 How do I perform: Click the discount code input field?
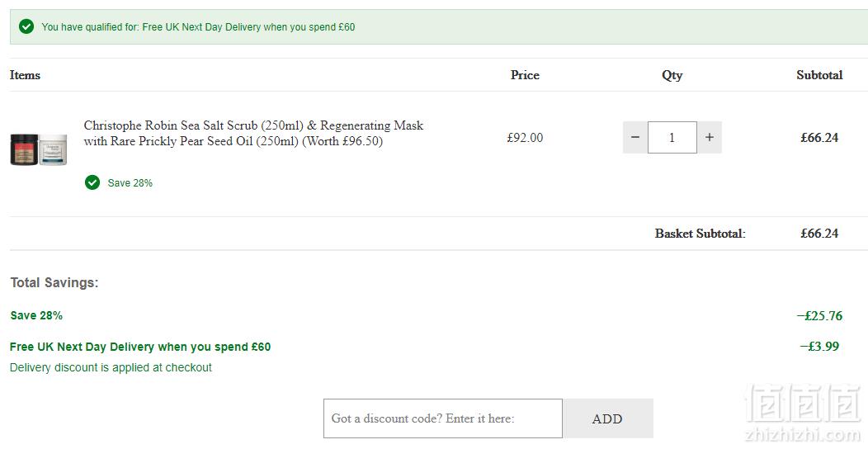(443, 418)
